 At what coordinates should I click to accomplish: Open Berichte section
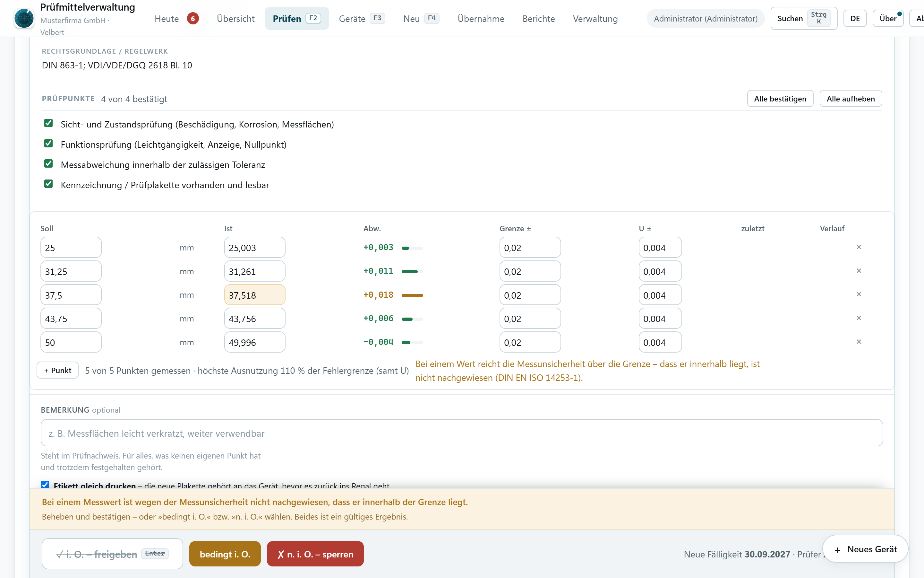pyautogui.click(x=538, y=18)
